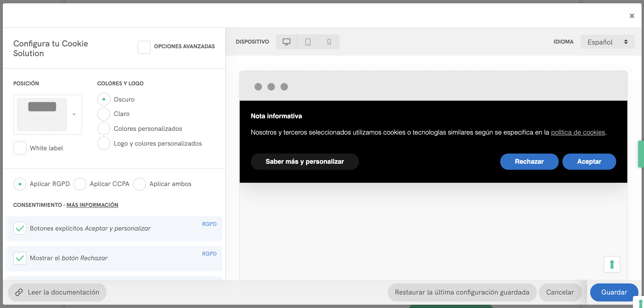Choose Colores personalizados option

104,129
